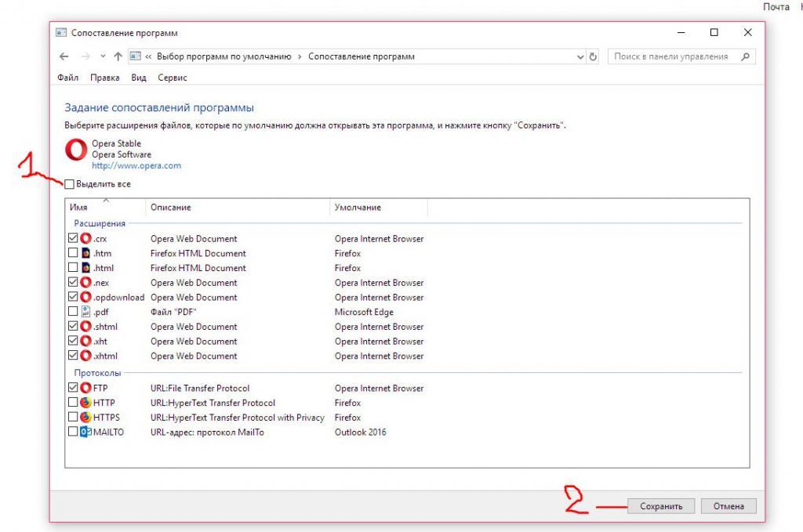Open the 'Файл' menu
The image size is (803, 532).
pos(67,78)
